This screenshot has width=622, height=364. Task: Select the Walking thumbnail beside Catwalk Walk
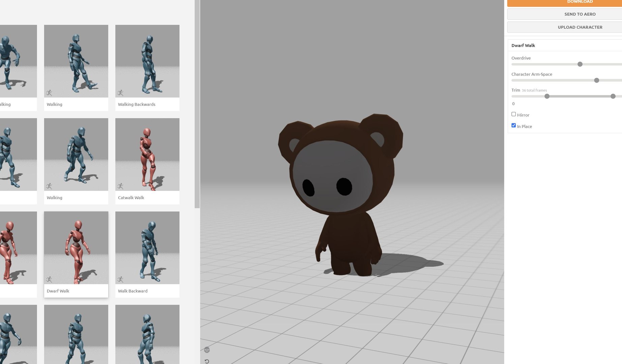[76, 154]
